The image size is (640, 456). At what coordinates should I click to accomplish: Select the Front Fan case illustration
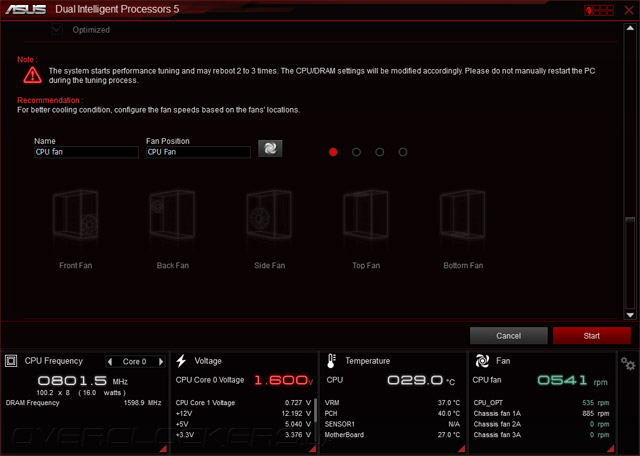[76, 214]
